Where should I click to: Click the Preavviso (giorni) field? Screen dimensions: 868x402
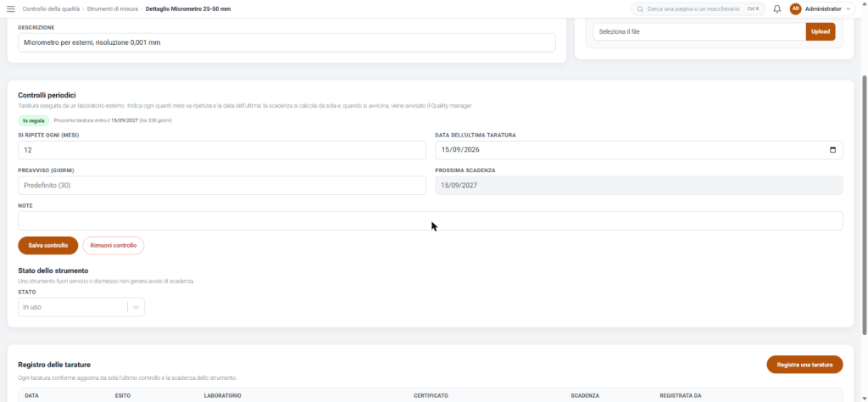222,186
